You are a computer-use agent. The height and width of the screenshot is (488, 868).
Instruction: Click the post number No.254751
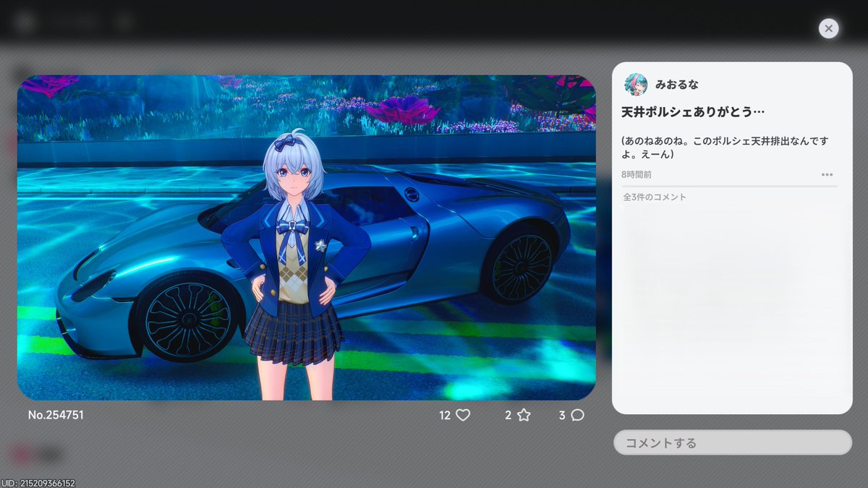(56, 415)
